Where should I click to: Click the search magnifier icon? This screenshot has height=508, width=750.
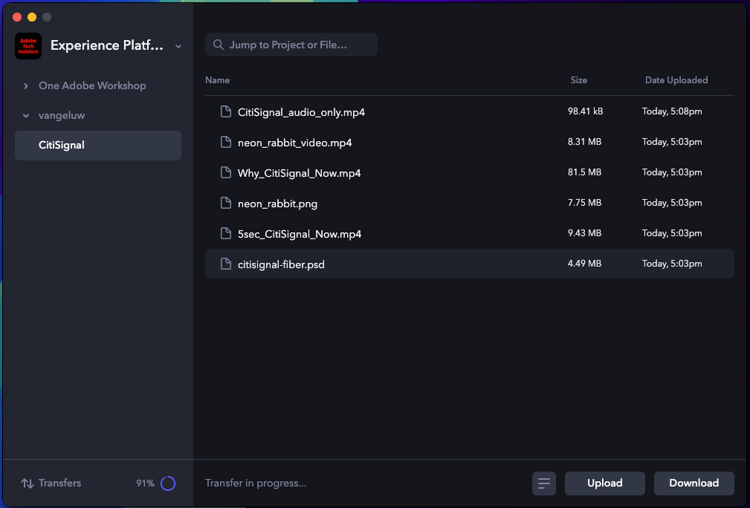(x=217, y=45)
